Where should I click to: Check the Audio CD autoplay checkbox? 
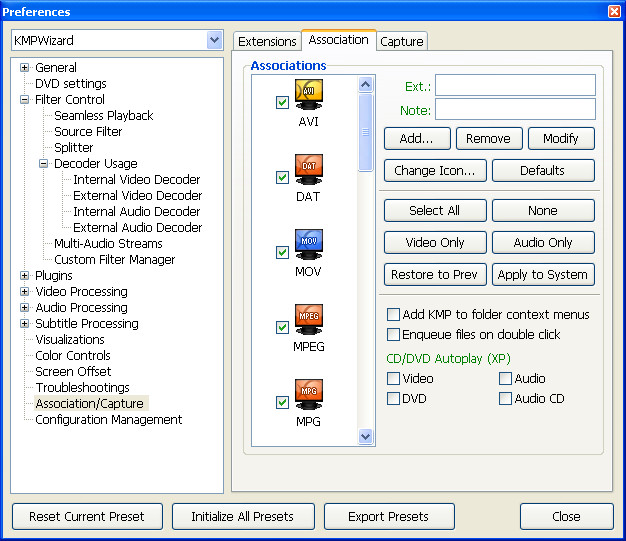pyautogui.click(x=505, y=398)
